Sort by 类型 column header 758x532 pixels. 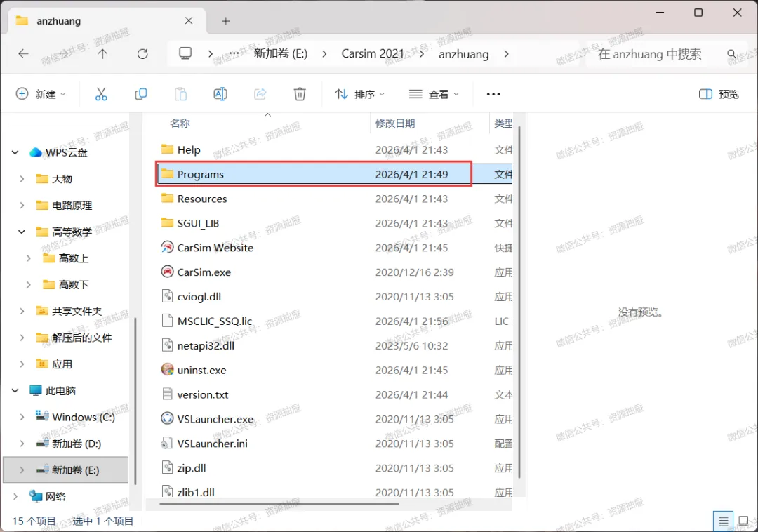pos(503,124)
